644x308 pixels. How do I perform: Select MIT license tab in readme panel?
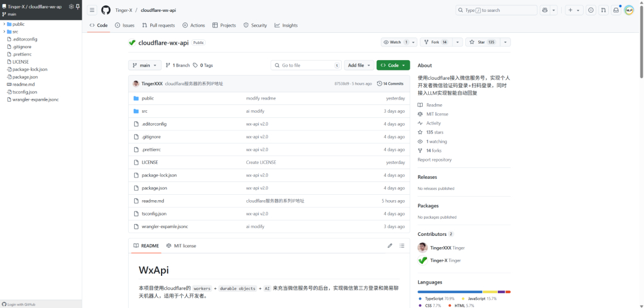click(181, 245)
